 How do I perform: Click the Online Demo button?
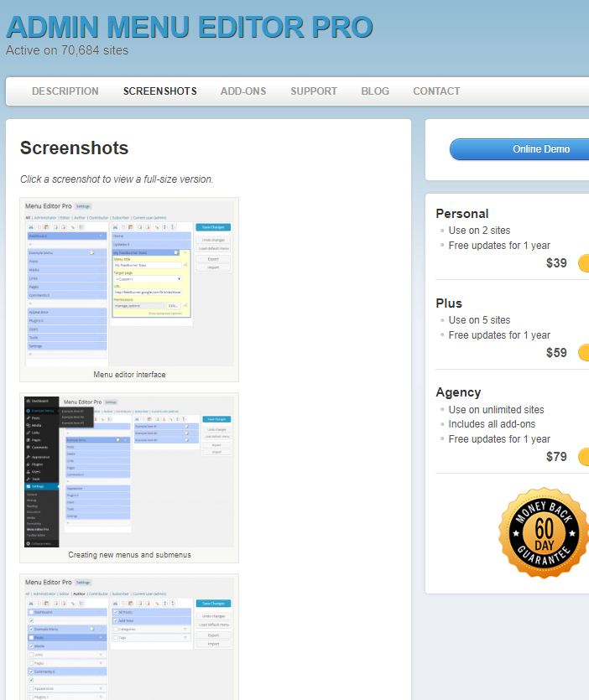(x=519, y=149)
